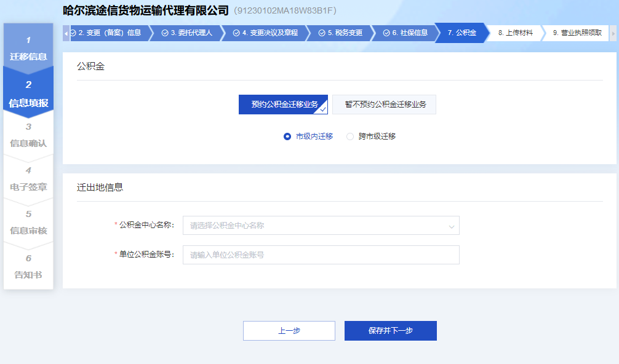
Task: Choose 暂不预约公积金迁移业务 option
Action: [x=385, y=105]
